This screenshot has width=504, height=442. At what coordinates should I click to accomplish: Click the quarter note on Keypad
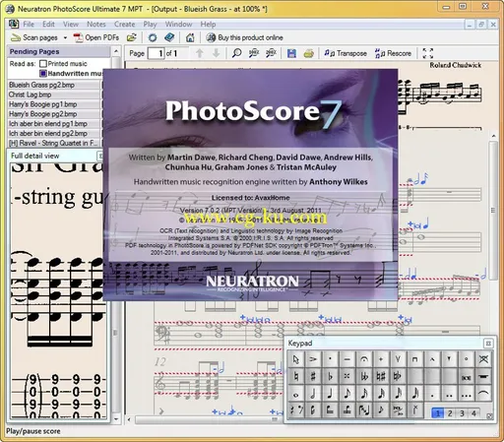(330, 394)
